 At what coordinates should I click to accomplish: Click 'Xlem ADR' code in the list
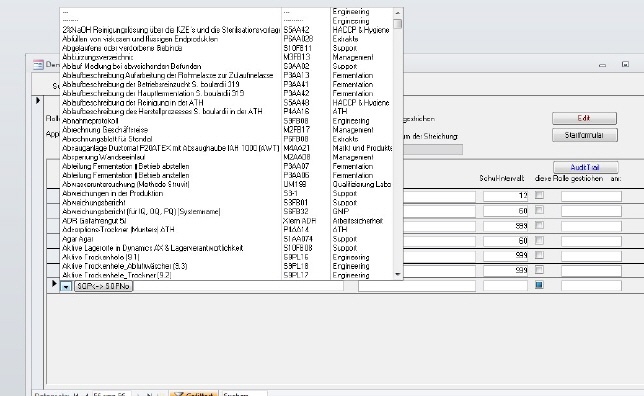299,221
